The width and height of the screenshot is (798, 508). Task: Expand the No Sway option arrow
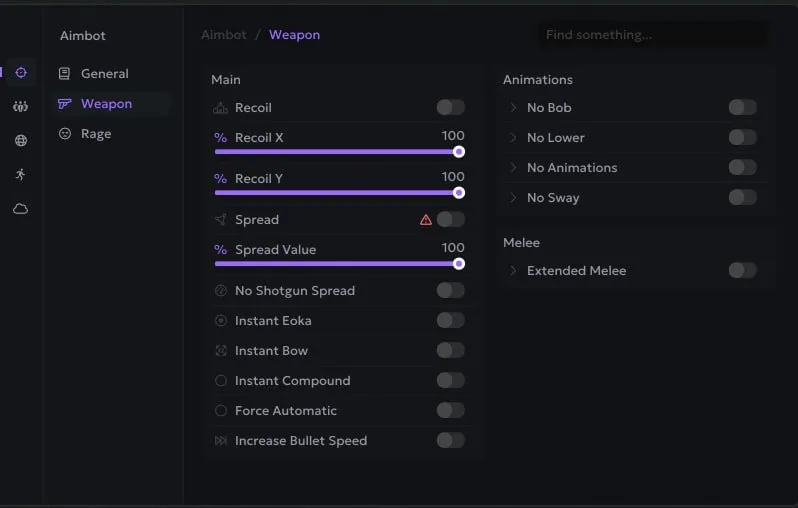coord(513,197)
